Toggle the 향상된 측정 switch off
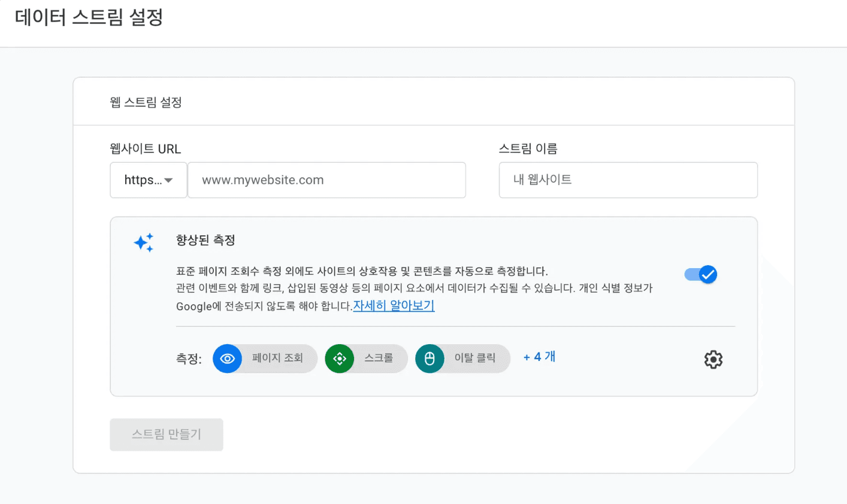 pos(701,275)
